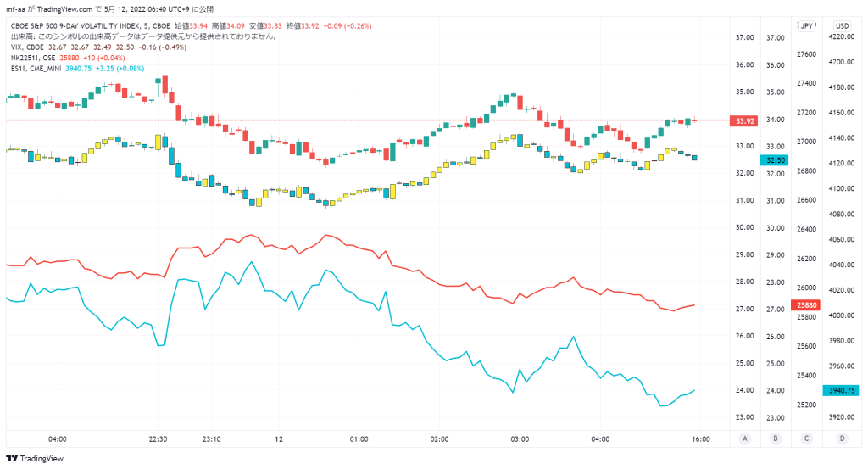Click the 03:00 time axis label
868x469 pixels.
520,439
